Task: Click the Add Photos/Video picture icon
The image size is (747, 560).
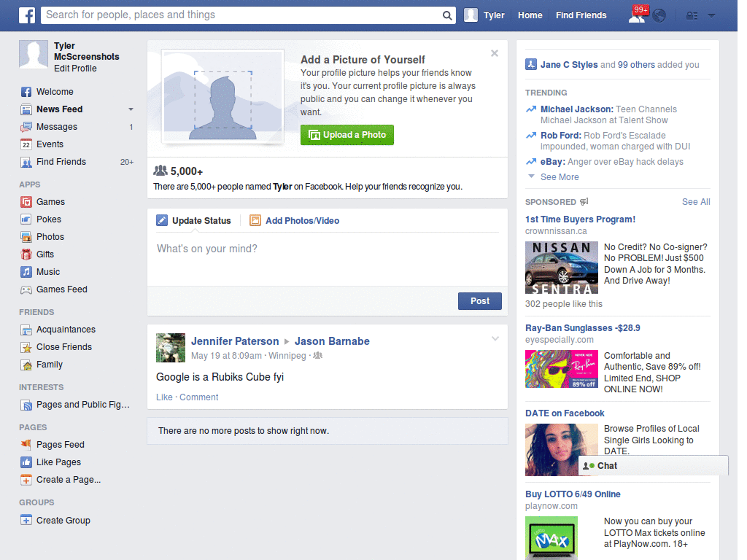Action: (x=255, y=220)
